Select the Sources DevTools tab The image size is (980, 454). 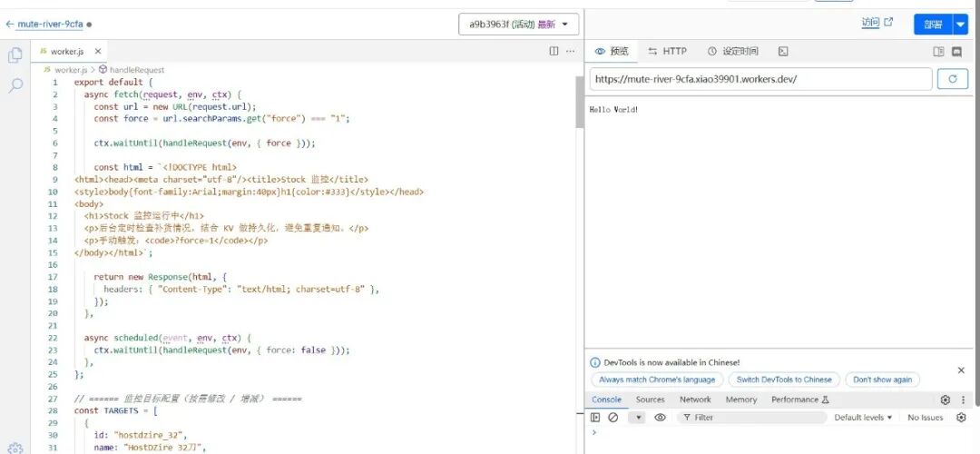pyautogui.click(x=650, y=400)
